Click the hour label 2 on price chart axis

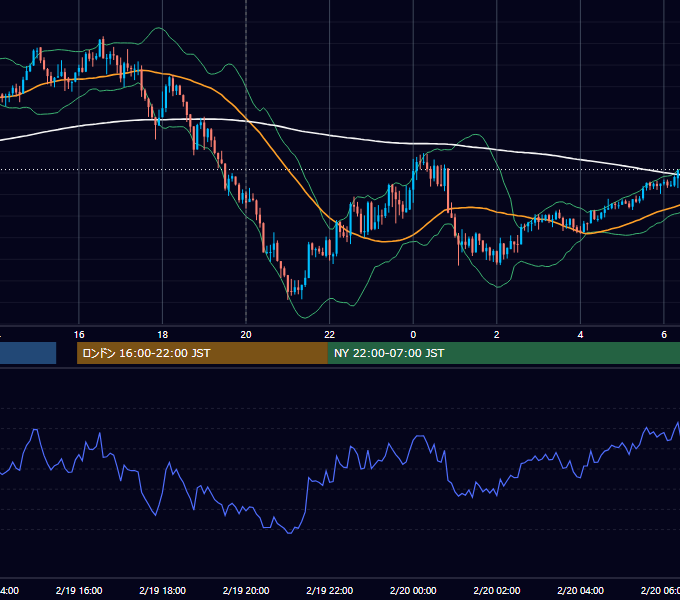coord(497,335)
